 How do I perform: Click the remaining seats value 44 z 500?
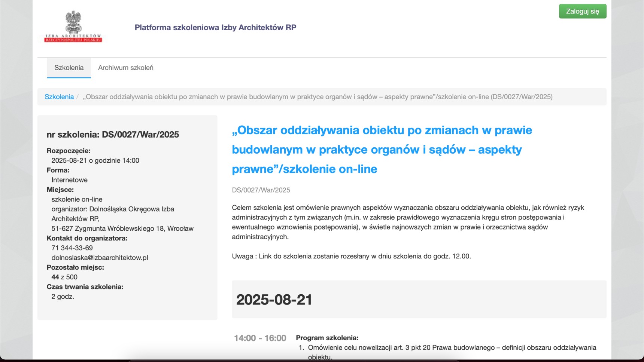[x=64, y=277]
